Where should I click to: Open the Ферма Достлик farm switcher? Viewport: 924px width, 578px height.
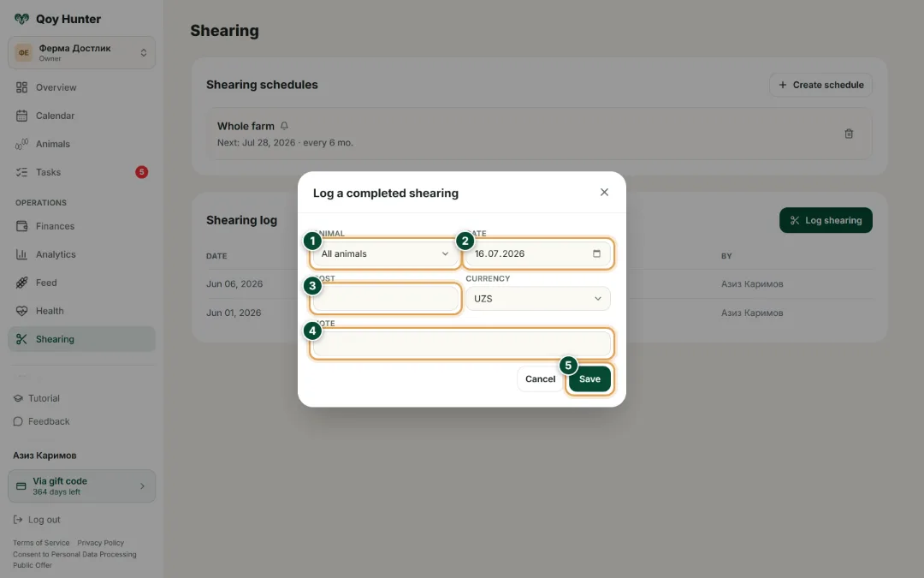(81, 52)
